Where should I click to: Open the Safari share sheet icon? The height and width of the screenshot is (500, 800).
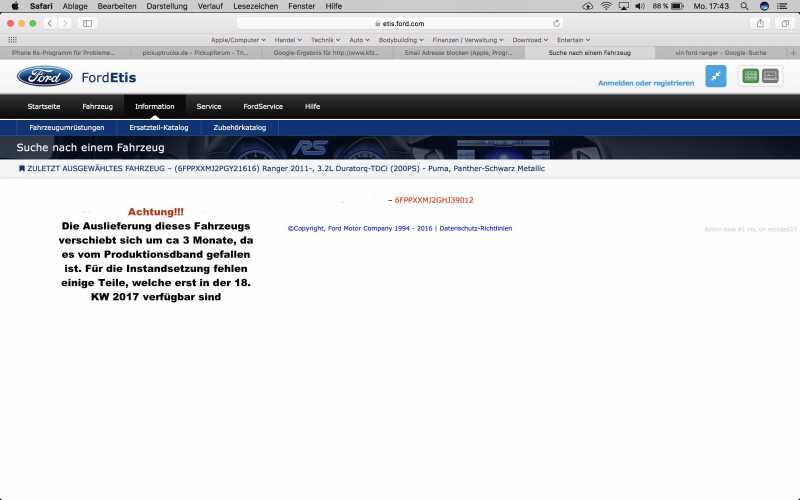tap(760, 23)
